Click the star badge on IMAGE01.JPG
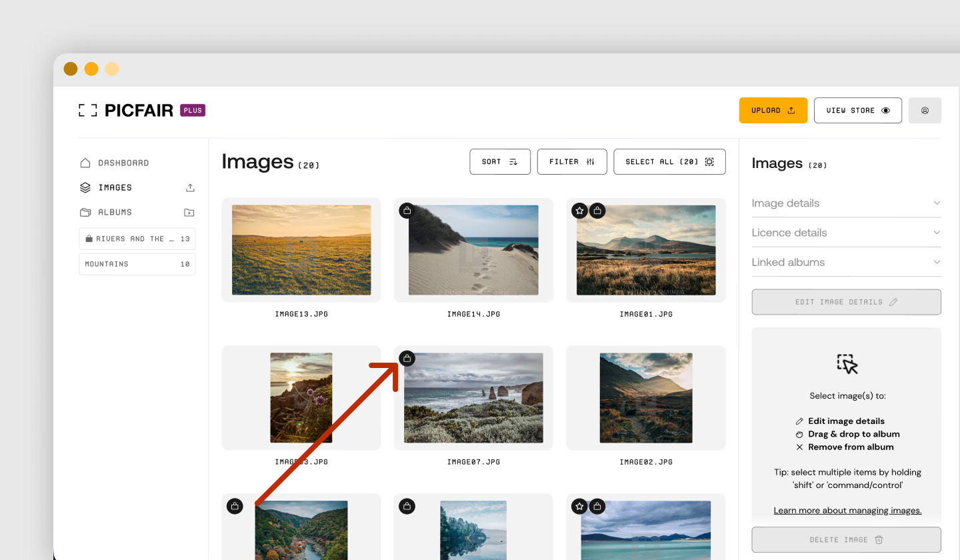Viewport: 960px width, 560px height. (580, 211)
